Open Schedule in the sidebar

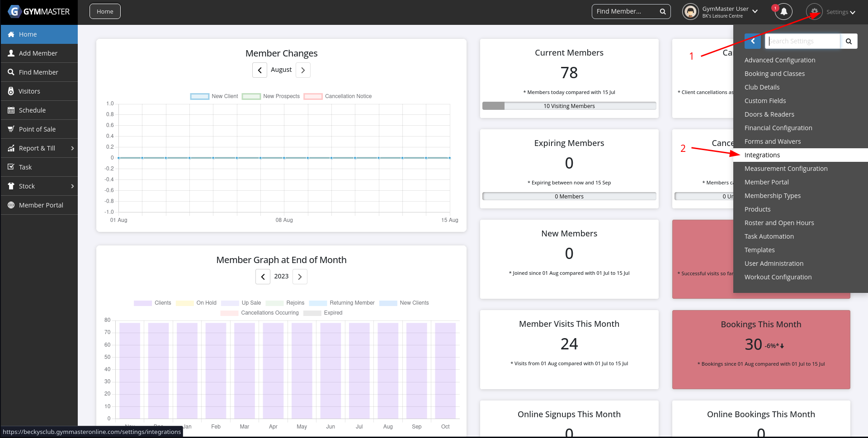point(32,110)
